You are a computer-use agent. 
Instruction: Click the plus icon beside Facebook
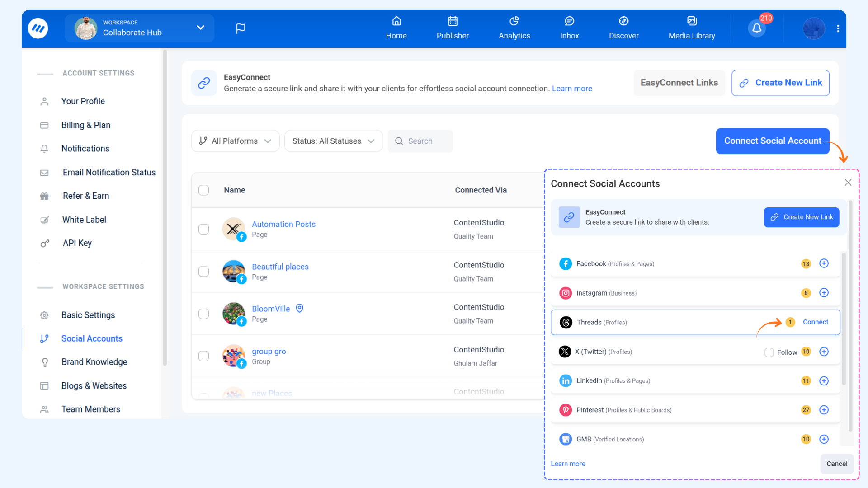tap(824, 263)
